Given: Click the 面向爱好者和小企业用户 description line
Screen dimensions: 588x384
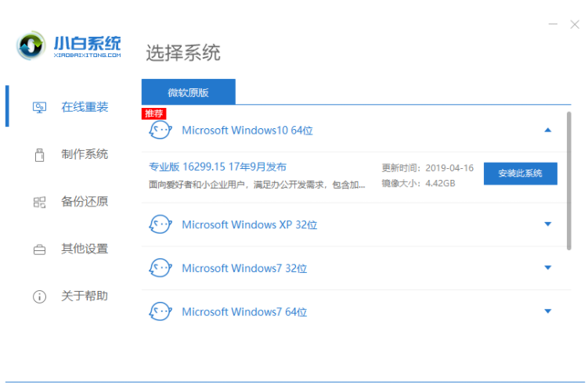Looking at the screenshot, I should tap(257, 185).
